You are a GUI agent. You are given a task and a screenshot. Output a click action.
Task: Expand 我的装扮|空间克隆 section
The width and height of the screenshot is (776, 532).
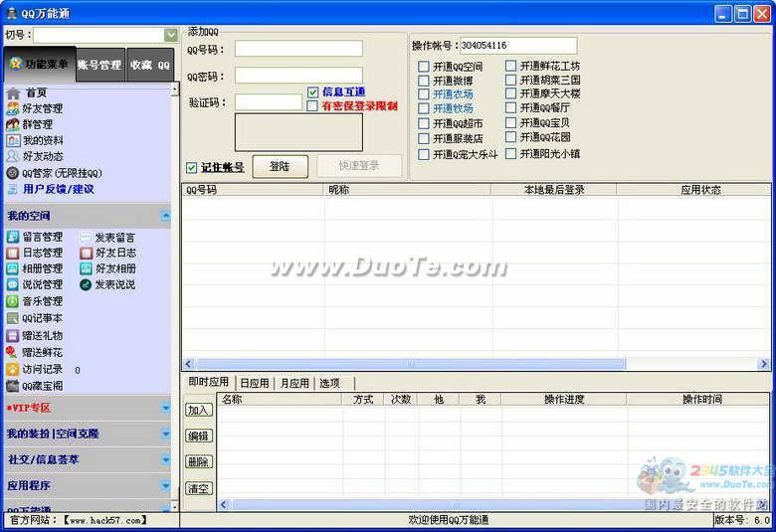(166, 434)
